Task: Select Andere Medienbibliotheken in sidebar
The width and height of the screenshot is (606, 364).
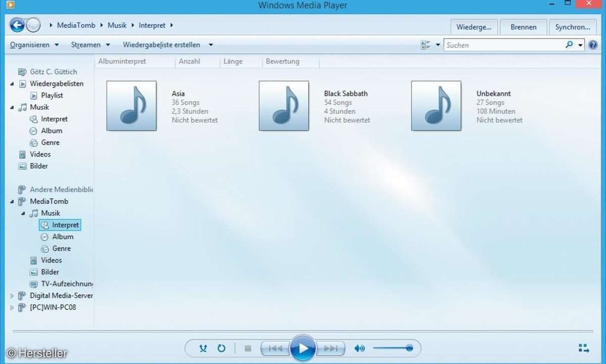Action: [61, 190]
